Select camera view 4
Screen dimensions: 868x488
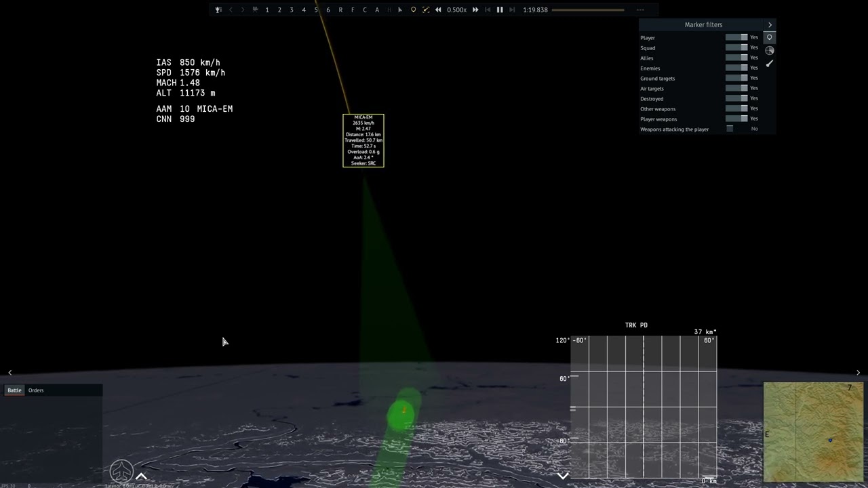pyautogui.click(x=304, y=9)
